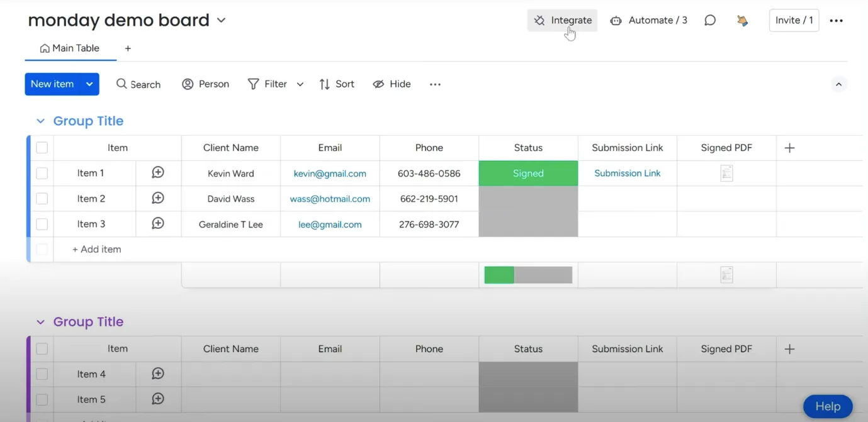Click the lee@gmail.com email link

[330, 224]
